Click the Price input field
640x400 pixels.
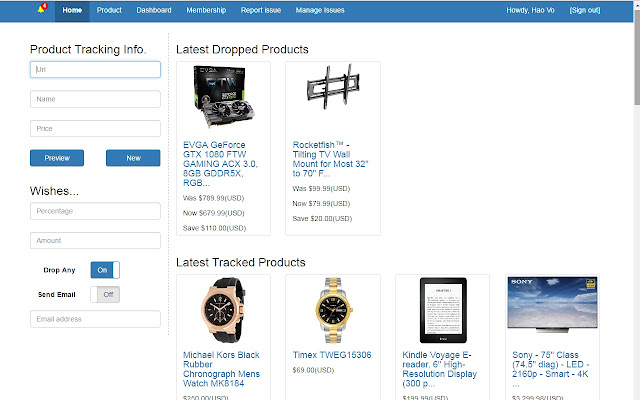click(x=95, y=129)
